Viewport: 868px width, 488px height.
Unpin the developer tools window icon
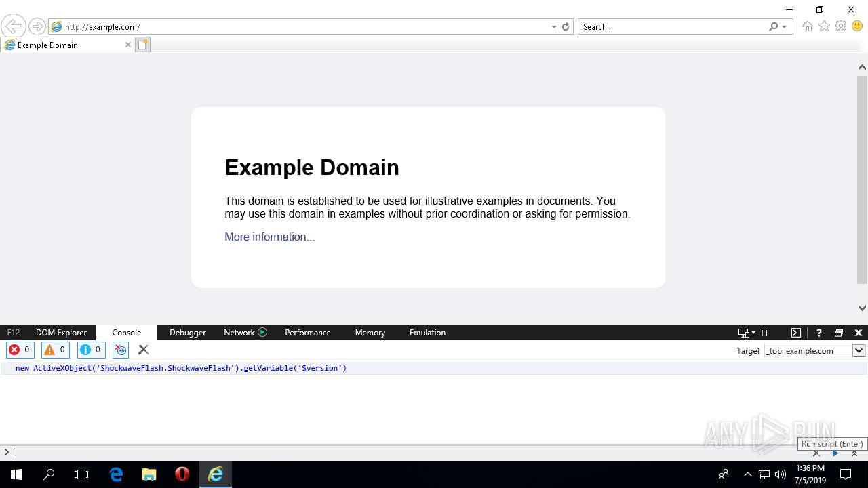(839, 333)
